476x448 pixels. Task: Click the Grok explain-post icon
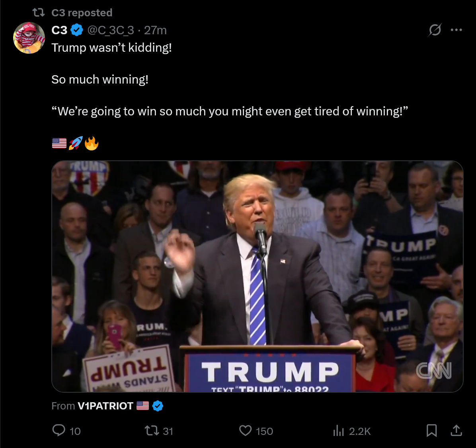click(x=435, y=30)
